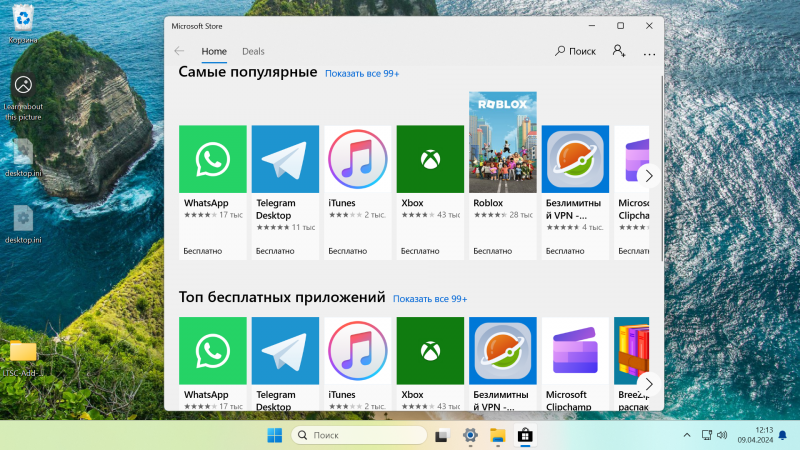Open the Xbox app in the top free apps row

(x=430, y=364)
